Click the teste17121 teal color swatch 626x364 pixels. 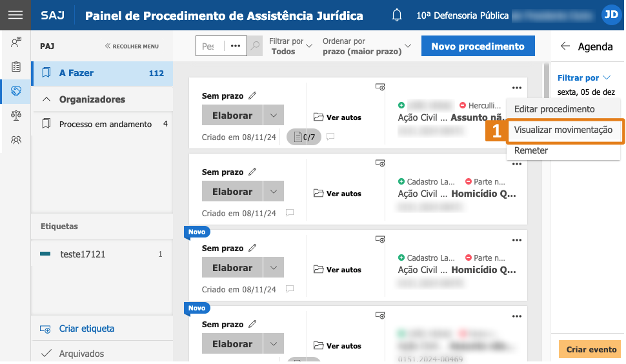(45, 254)
